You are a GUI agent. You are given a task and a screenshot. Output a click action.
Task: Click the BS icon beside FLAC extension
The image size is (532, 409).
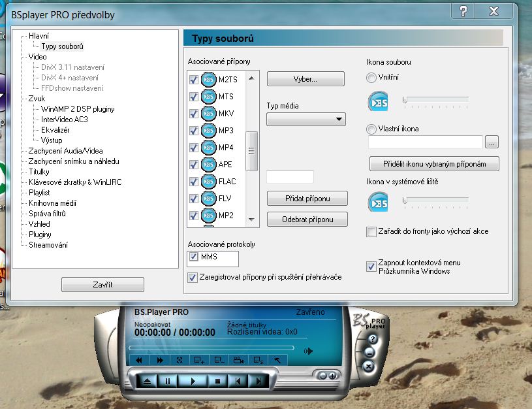[x=208, y=182]
